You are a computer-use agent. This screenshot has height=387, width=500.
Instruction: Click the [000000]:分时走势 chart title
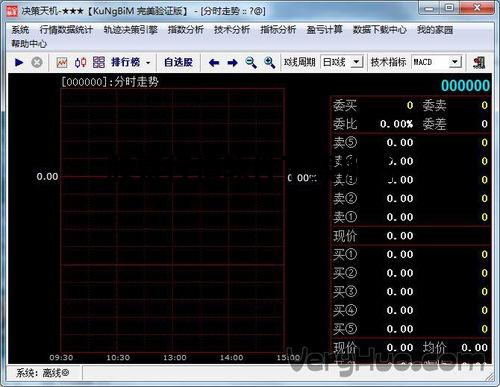pyautogui.click(x=110, y=82)
